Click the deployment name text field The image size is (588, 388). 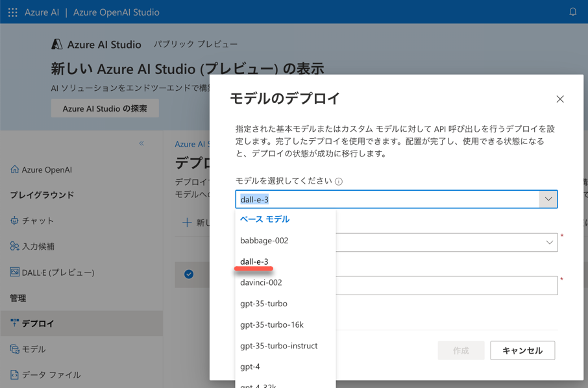coord(447,285)
